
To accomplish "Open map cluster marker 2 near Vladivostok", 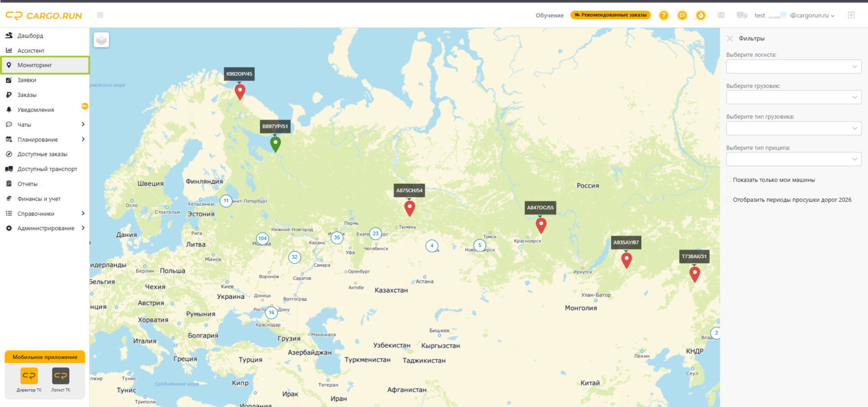I will pyautogui.click(x=716, y=333).
